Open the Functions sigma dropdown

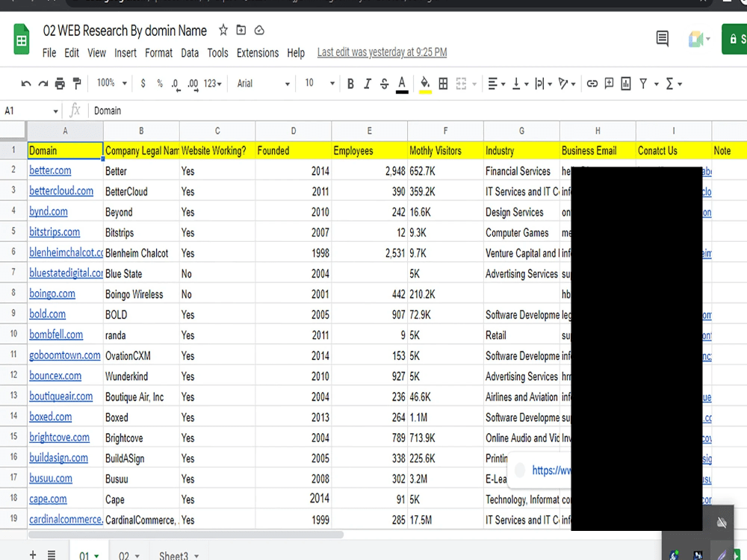click(674, 84)
